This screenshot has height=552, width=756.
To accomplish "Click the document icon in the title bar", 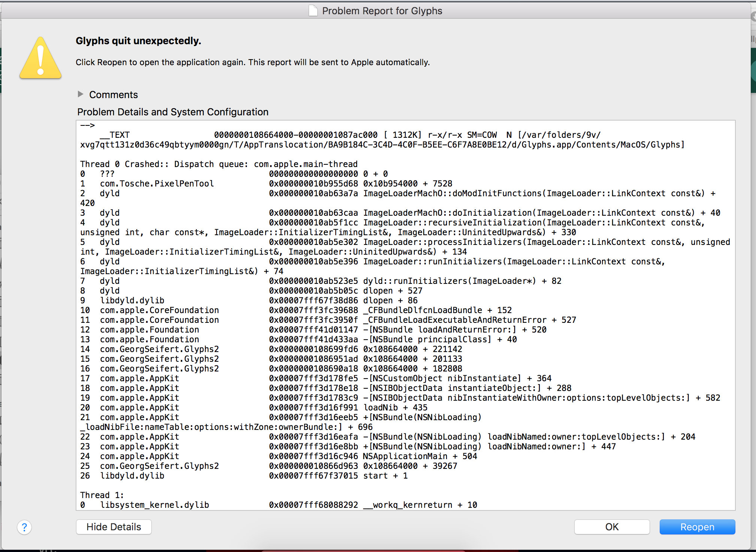I will tap(313, 11).
